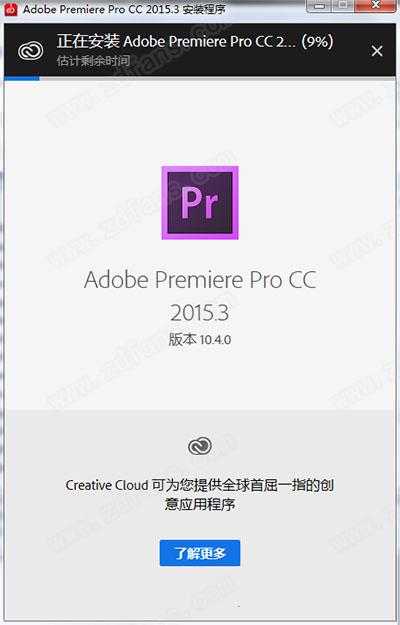The image size is (400, 625).
Task: Click the disabled maximize window button
Action: (342, 6)
